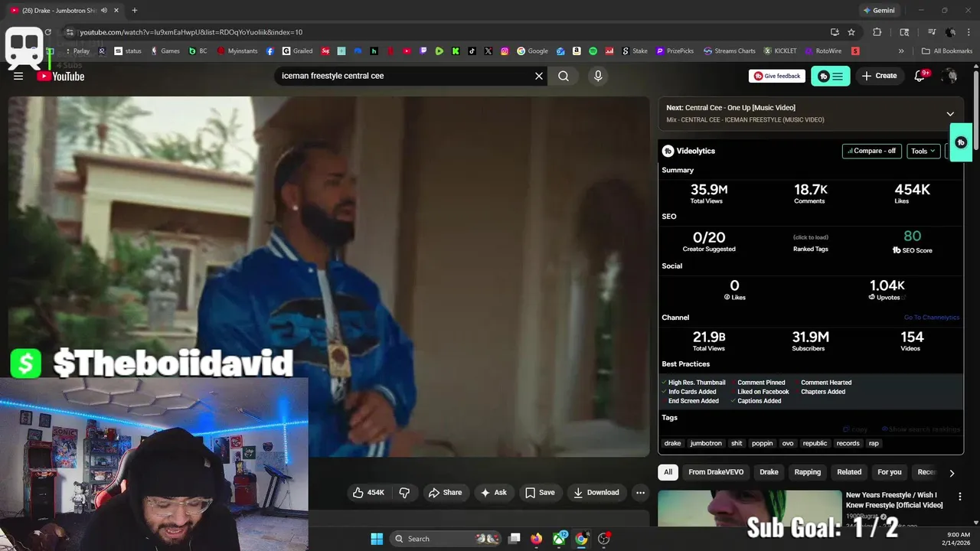The width and height of the screenshot is (980, 551).
Task: Open the Videolytics Tools dropdown
Action: pos(923,151)
